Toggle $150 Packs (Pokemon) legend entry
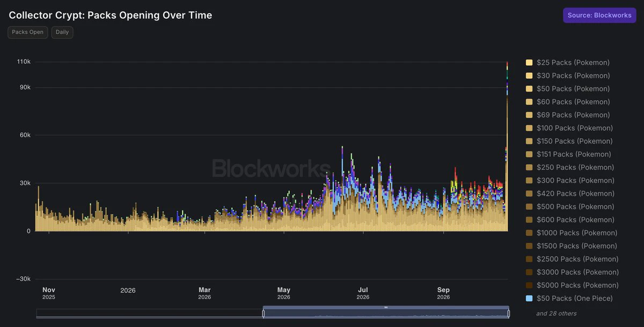 (569, 142)
